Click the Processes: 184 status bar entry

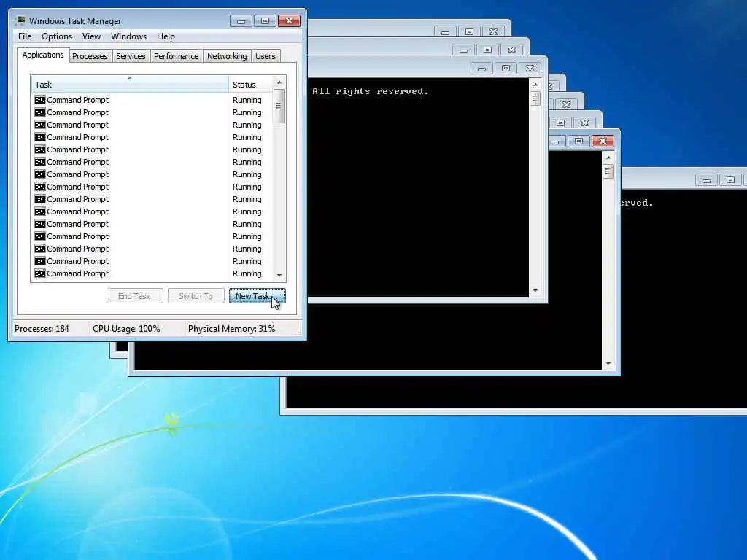[42, 329]
